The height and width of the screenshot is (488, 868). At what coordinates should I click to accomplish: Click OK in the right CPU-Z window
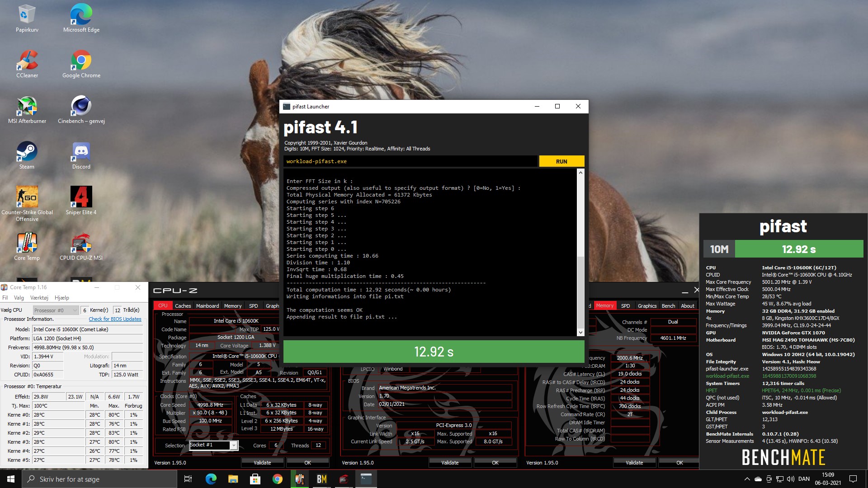pyautogui.click(x=679, y=463)
